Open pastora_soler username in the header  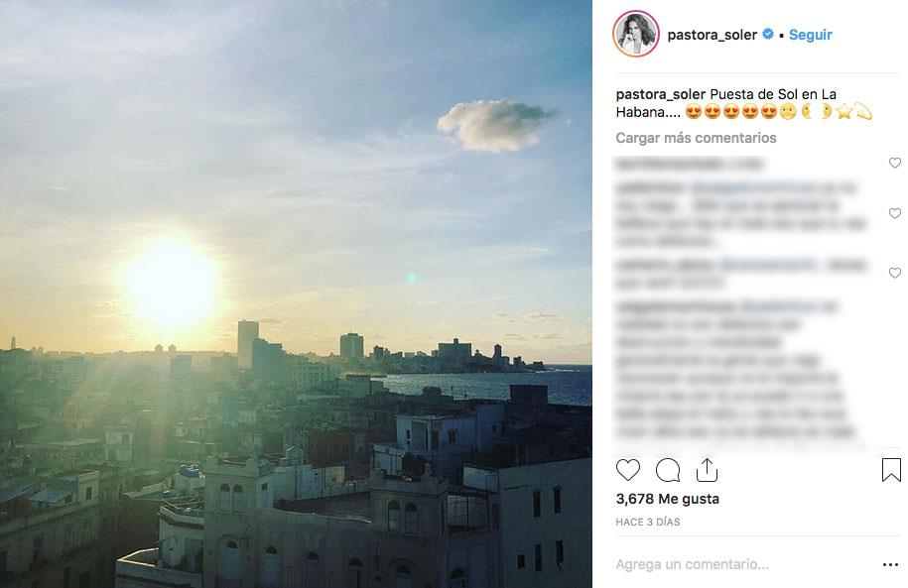tap(712, 35)
